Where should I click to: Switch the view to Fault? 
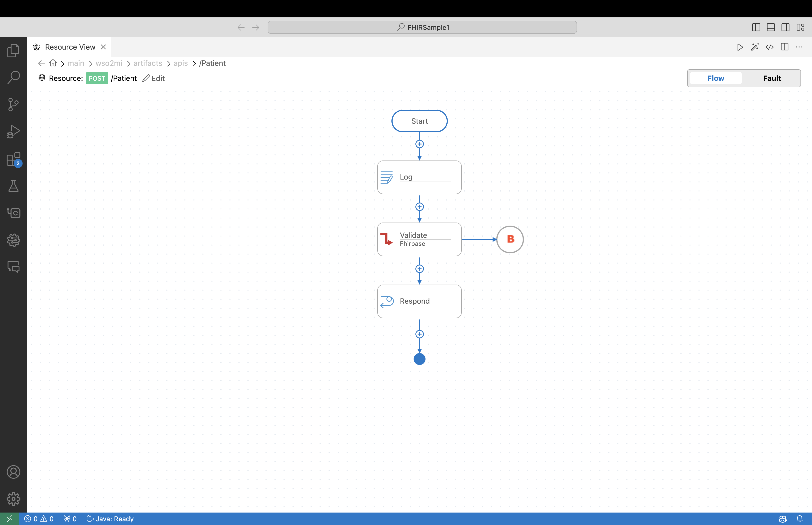click(772, 78)
